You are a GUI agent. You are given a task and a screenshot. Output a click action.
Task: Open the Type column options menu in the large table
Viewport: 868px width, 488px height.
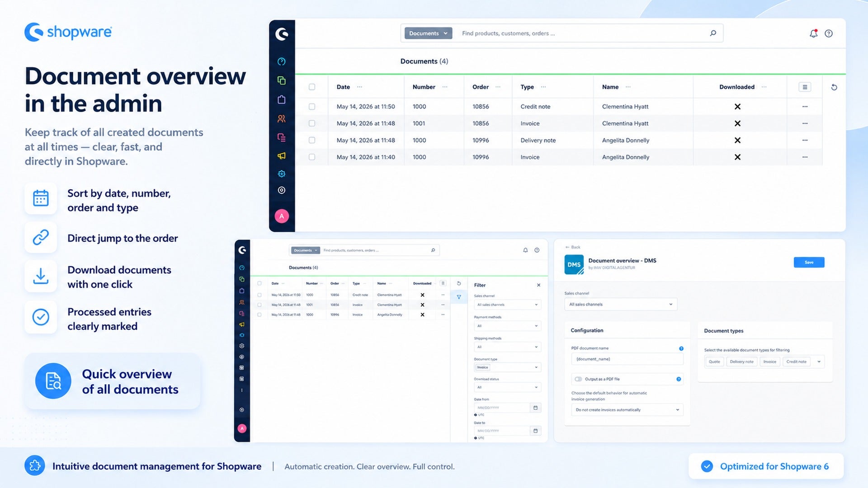543,87
